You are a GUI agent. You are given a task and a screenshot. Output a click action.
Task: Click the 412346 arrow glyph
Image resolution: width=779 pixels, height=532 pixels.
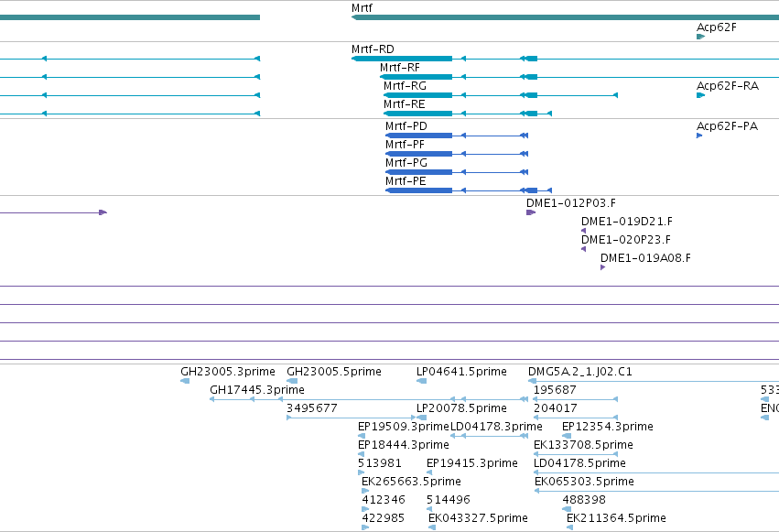365,509
